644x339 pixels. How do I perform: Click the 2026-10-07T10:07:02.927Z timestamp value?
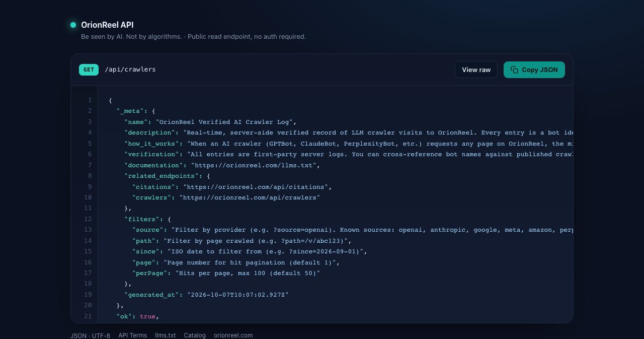click(x=238, y=295)
